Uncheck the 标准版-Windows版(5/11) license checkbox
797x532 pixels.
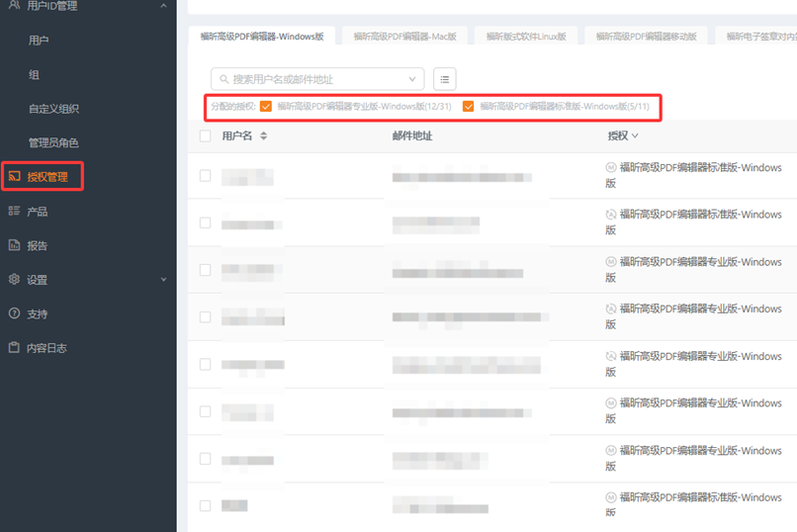469,106
